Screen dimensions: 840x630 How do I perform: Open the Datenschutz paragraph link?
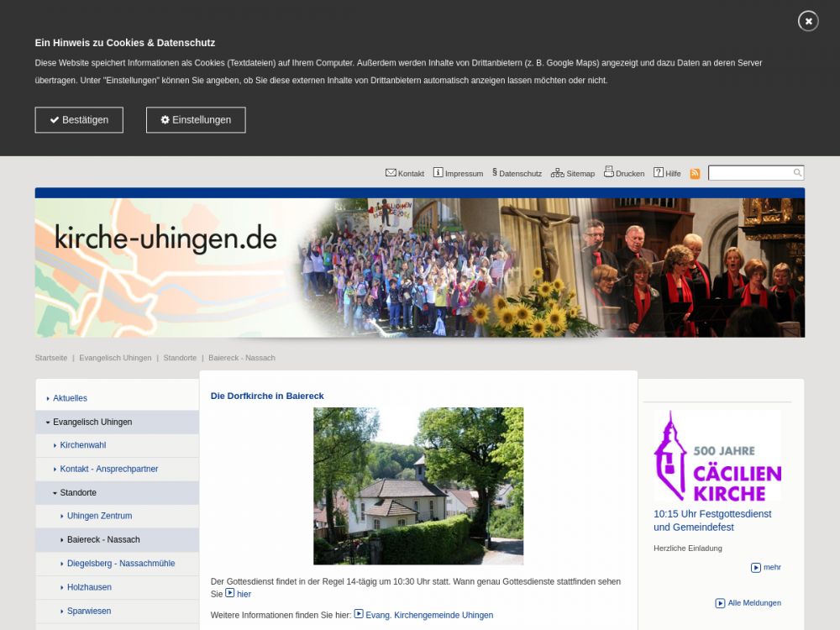click(x=517, y=173)
